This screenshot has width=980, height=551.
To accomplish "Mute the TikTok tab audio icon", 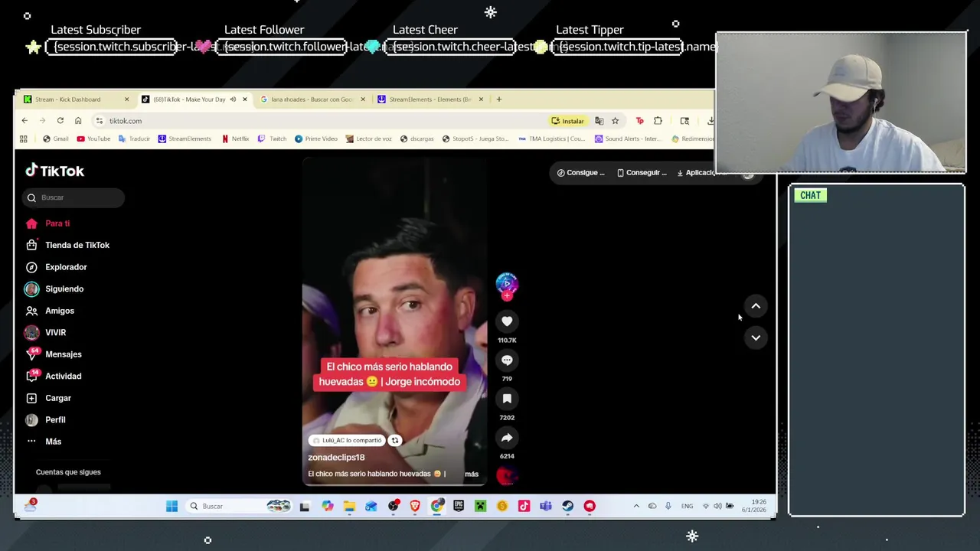I will point(233,99).
